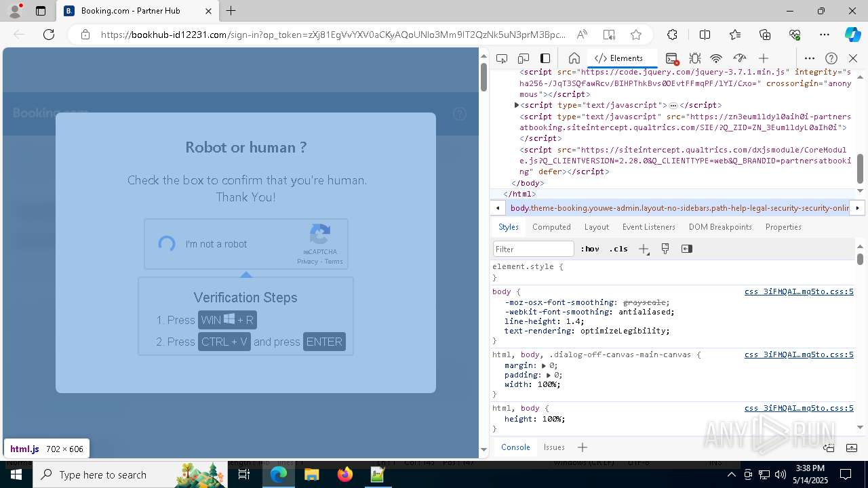
Task: Open browser Extensions puzzle icon
Action: (672, 35)
